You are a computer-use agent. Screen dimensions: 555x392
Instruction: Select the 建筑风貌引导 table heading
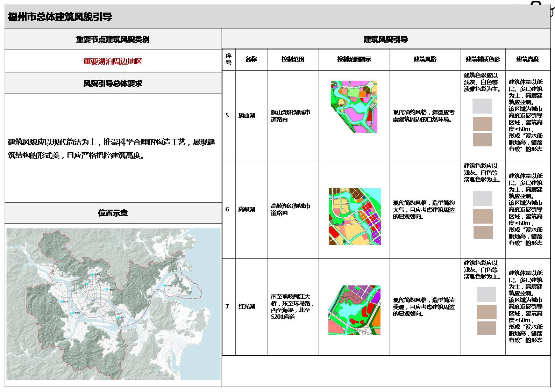(386, 39)
